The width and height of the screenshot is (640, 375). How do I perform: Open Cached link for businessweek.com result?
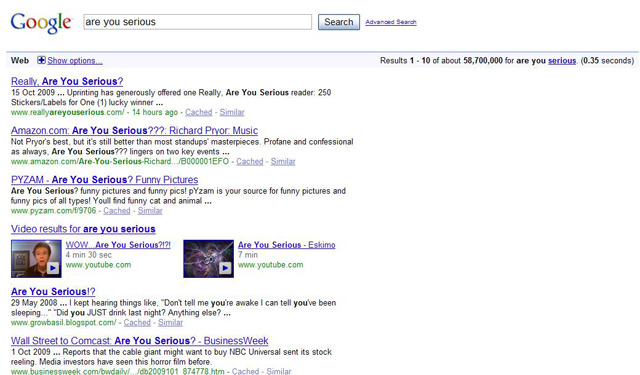click(x=245, y=371)
